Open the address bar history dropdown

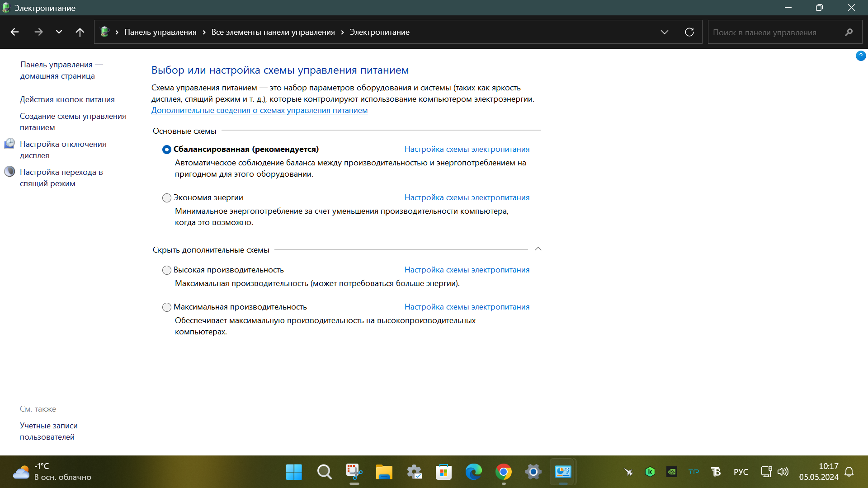664,32
